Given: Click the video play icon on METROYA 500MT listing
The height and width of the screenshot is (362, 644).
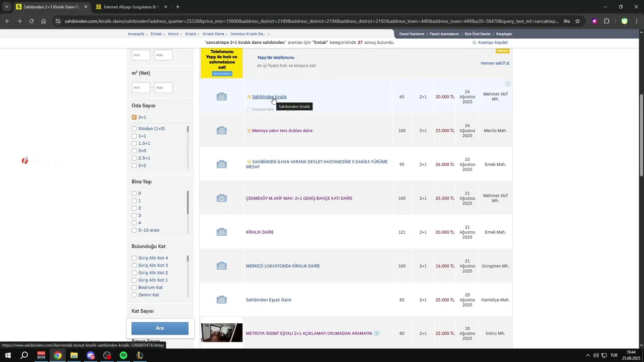Looking at the screenshot, I should pos(377,333).
